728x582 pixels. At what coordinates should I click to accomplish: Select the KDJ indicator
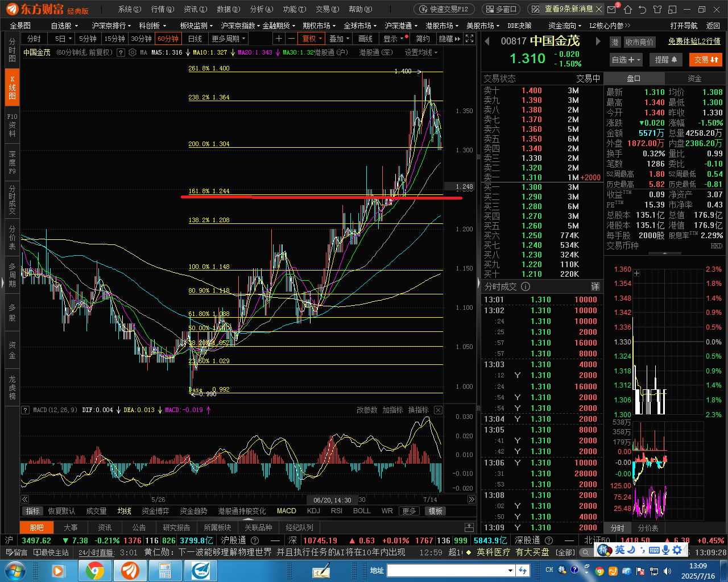pyautogui.click(x=313, y=511)
